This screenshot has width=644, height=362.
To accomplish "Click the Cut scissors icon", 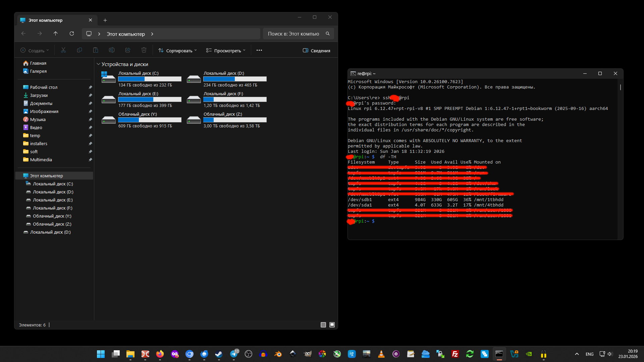I will click(x=63, y=50).
